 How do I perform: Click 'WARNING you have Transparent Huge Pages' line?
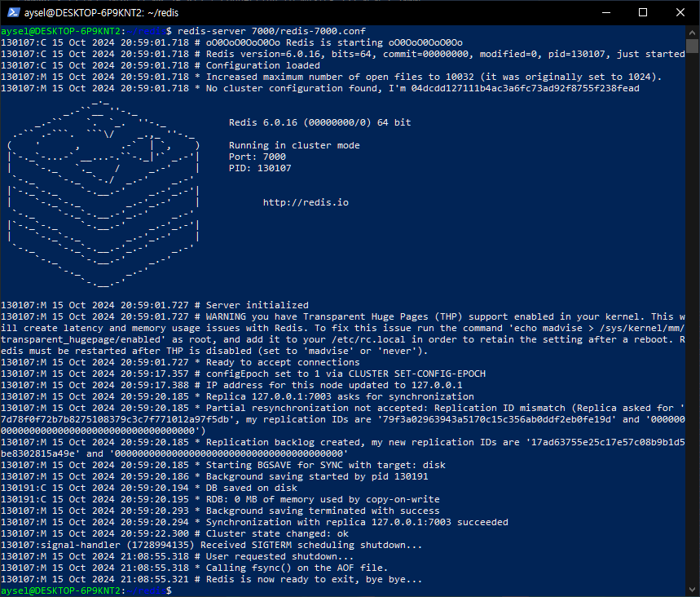coord(343,334)
